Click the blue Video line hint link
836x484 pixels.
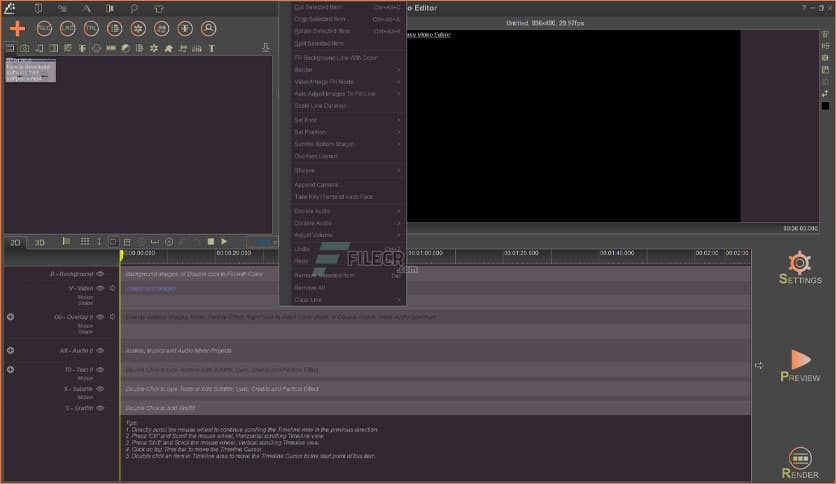151,289
